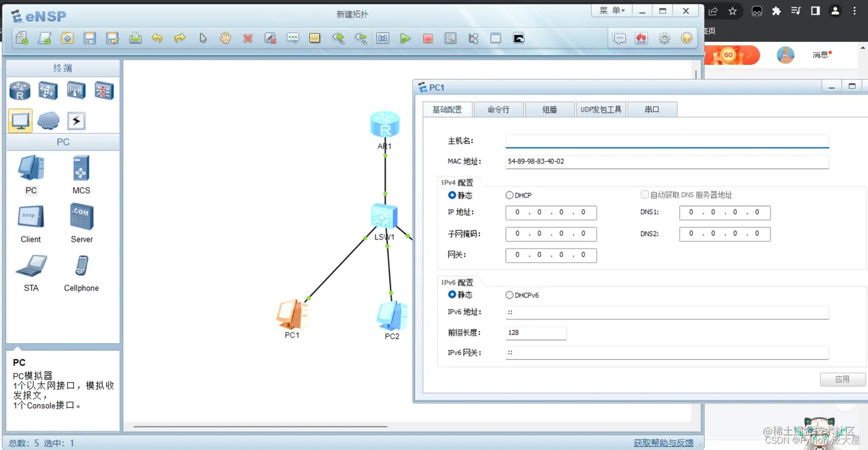The height and width of the screenshot is (450, 868).
Task: Click the 主机名 host name field
Action: point(667,141)
